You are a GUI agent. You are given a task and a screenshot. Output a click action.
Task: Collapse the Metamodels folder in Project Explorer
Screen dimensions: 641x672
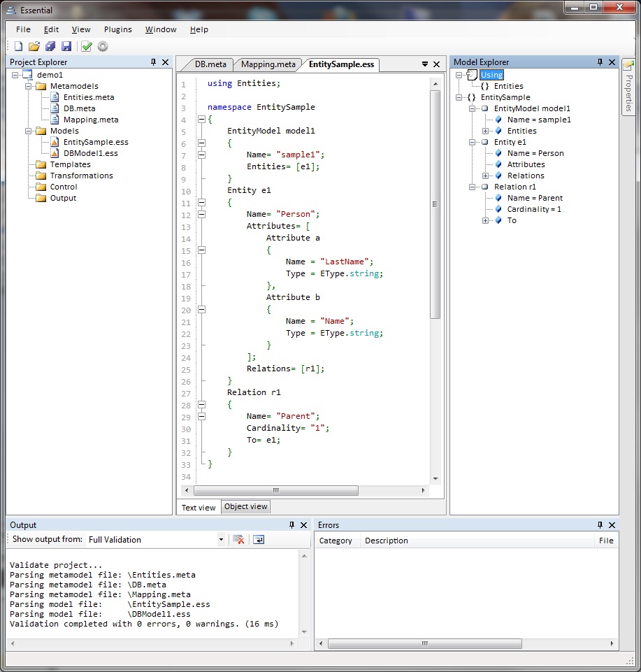pos(29,86)
